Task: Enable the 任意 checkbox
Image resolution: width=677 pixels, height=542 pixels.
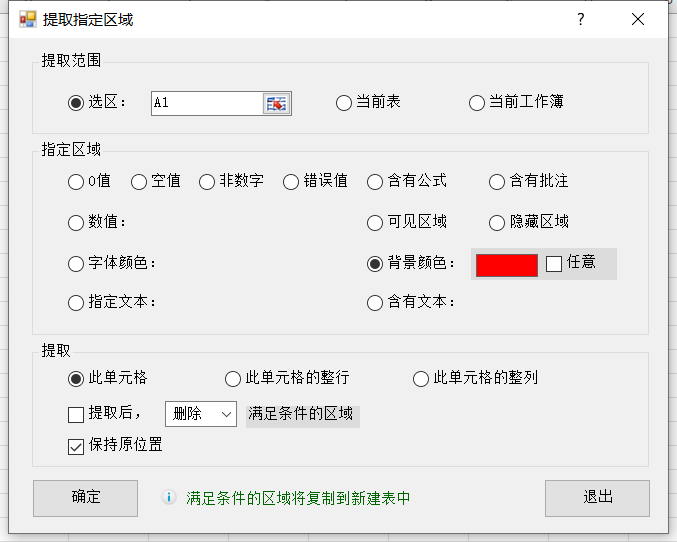Action: 554,264
